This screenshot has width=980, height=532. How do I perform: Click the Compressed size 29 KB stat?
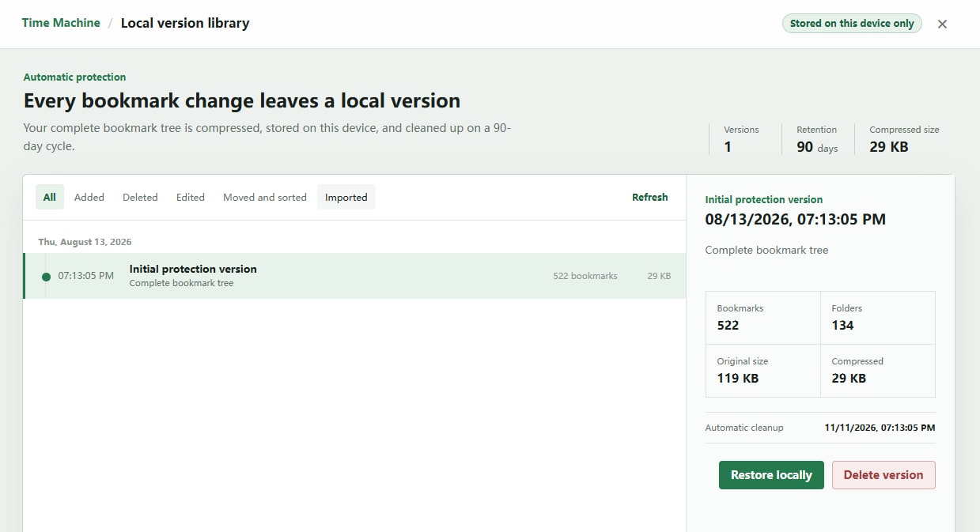pyautogui.click(x=904, y=139)
